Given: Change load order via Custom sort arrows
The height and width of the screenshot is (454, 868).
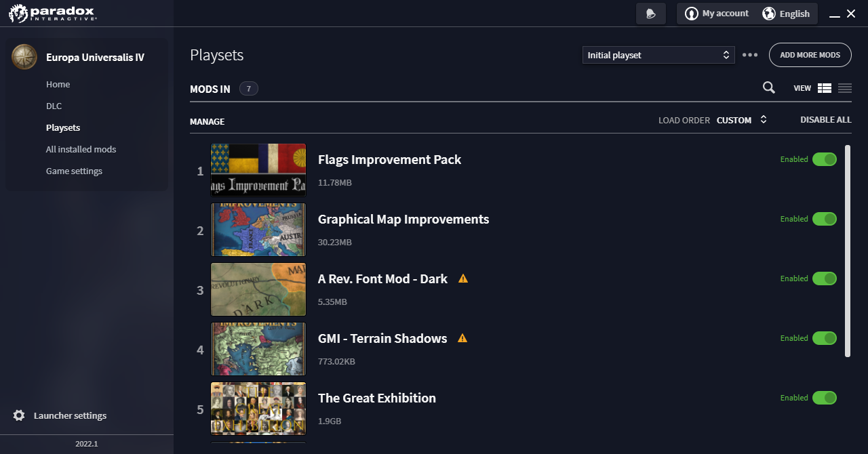Looking at the screenshot, I should pos(764,120).
